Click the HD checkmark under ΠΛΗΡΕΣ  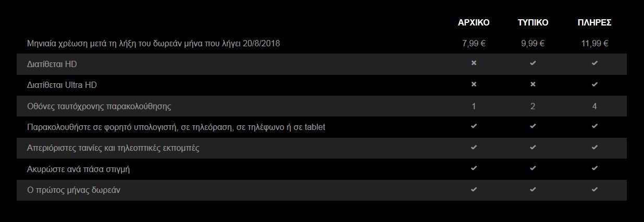(595, 63)
